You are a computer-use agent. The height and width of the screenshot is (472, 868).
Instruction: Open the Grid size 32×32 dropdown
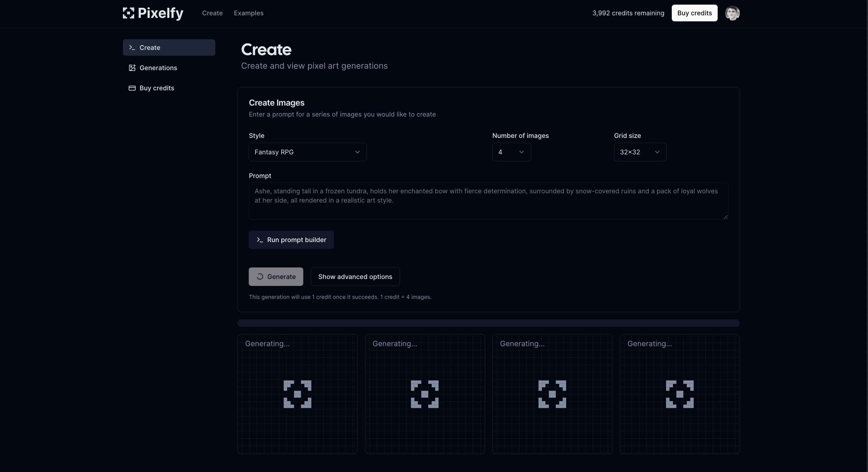click(640, 152)
